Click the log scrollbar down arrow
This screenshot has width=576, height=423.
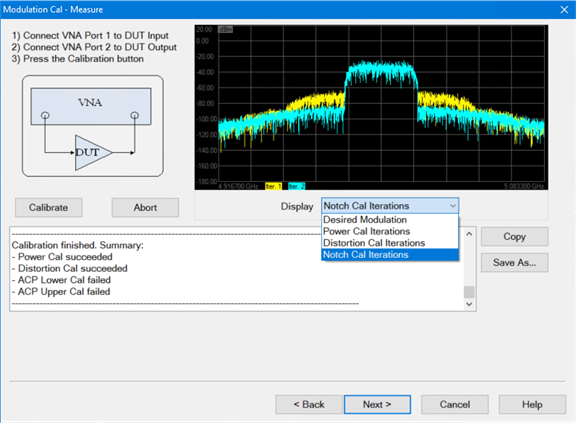point(469,304)
